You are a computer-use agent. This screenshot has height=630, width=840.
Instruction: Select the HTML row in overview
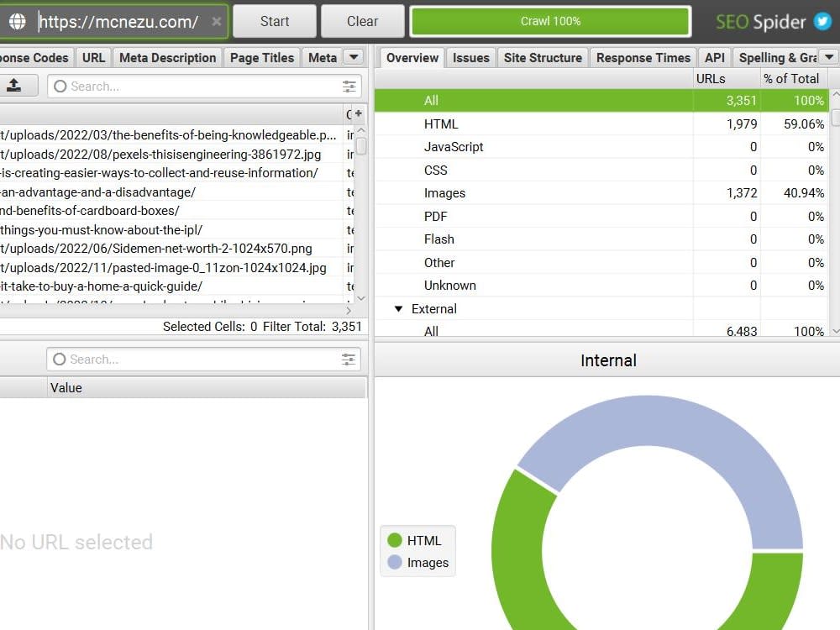(601, 123)
